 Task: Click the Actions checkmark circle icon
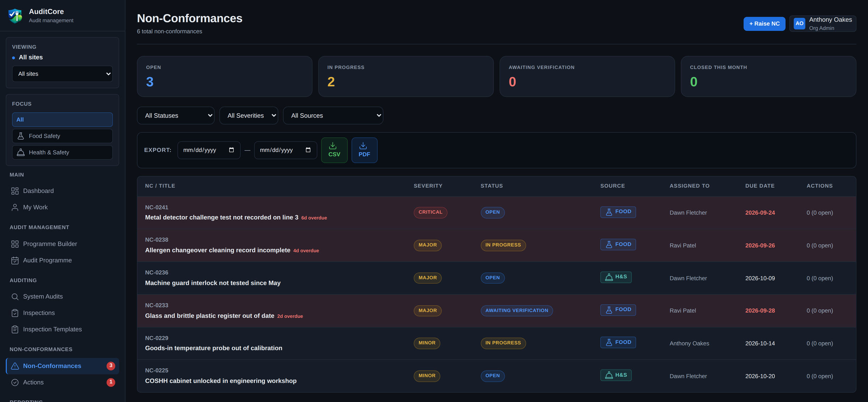tap(15, 382)
